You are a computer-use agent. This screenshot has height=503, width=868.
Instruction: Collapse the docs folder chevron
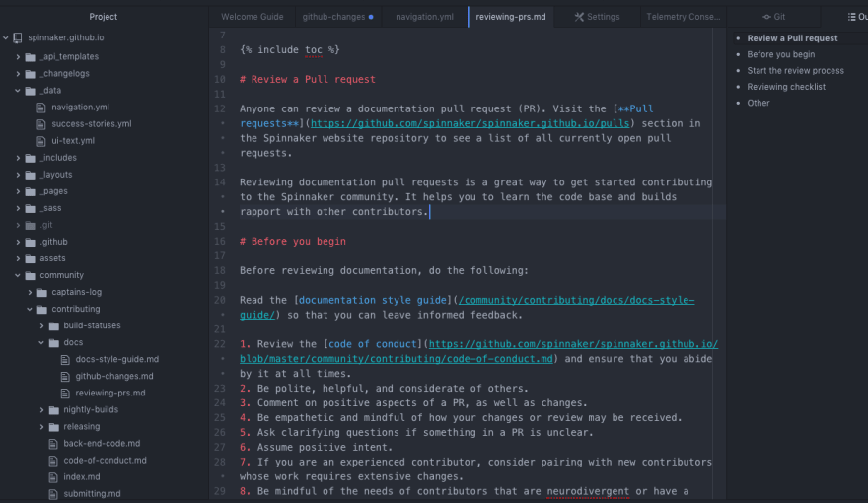click(x=41, y=342)
